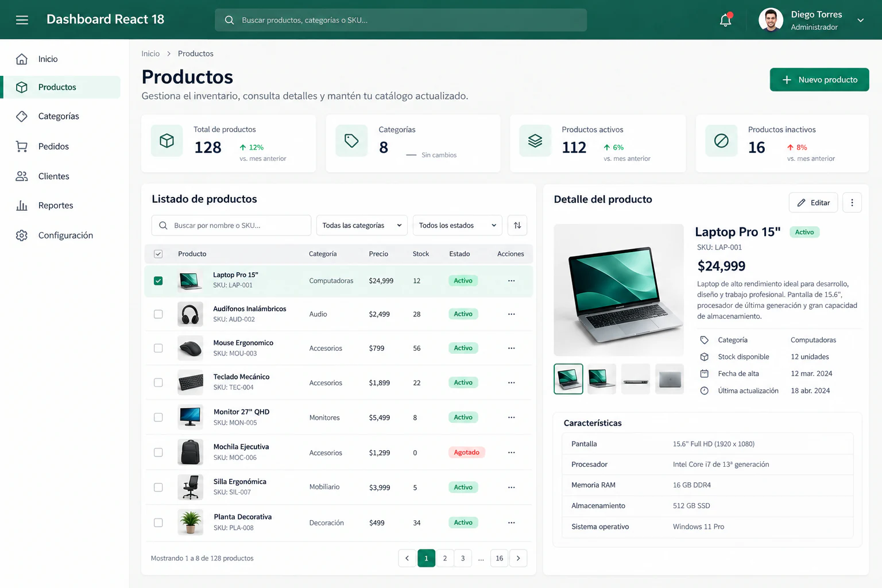This screenshot has width=882, height=588.
Task: Open Categorías in the sidebar
Action: pyautogui.click(x=61, y=116)
